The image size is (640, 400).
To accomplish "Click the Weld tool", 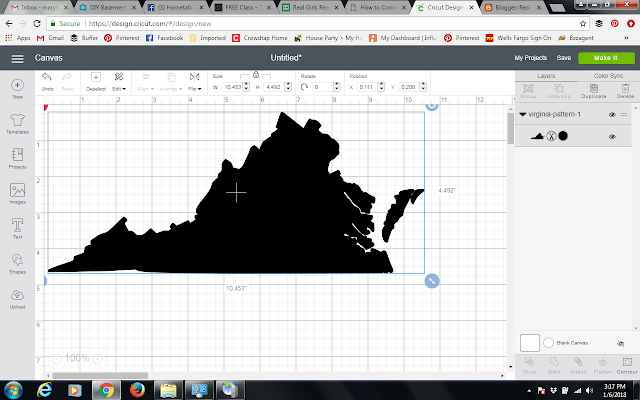I will pyautogui.click(x=554, y=365).
